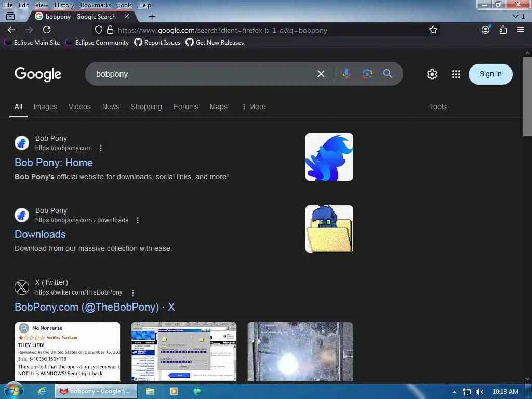Image resolution: width=532 pixels, height=399 pixels.
Task: Open the Google apps grid
Action: (456, 74)
